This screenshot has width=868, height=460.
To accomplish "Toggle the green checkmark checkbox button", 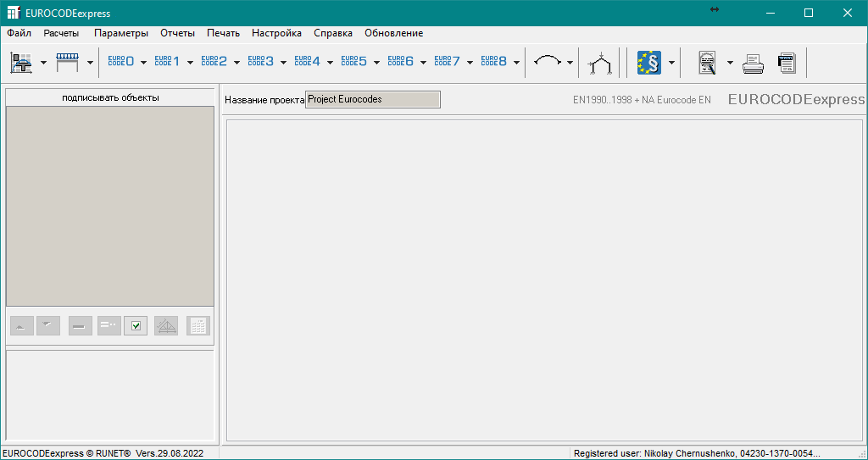I will 136,325.
